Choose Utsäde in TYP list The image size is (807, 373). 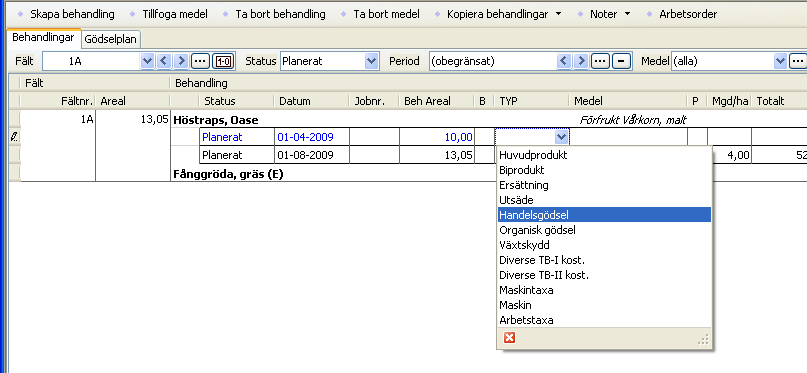[x=604, y=200]
